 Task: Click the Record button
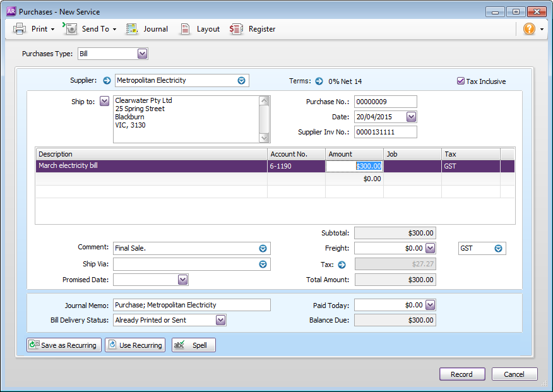point(462,374)
